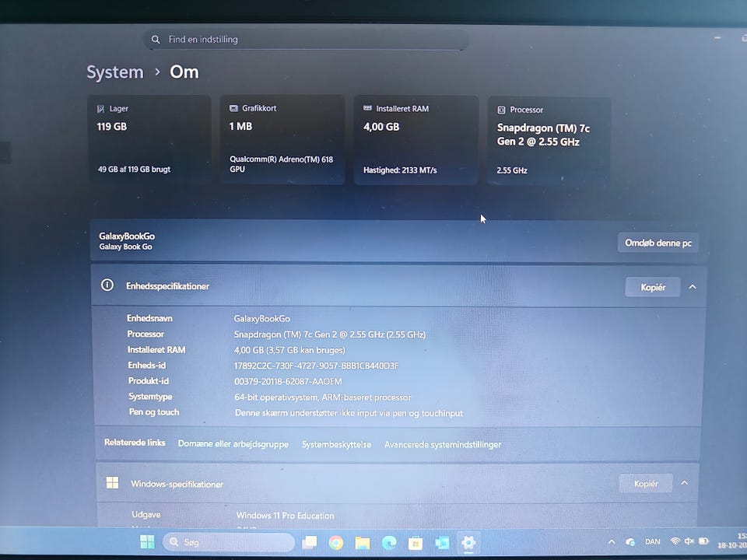This screenshot has height=560, width=747.
Task: Click the info icon beside Enhedsspecifikationer
Action: click(107, 285)
